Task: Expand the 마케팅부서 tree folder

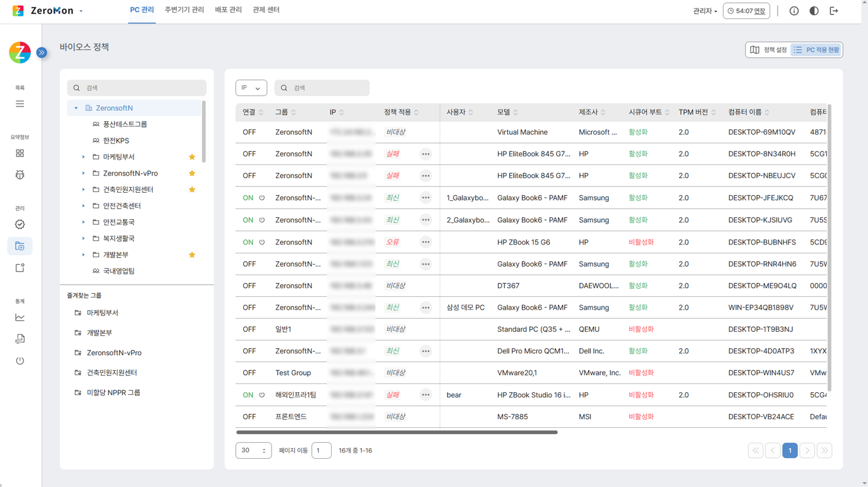Action: 84,157
